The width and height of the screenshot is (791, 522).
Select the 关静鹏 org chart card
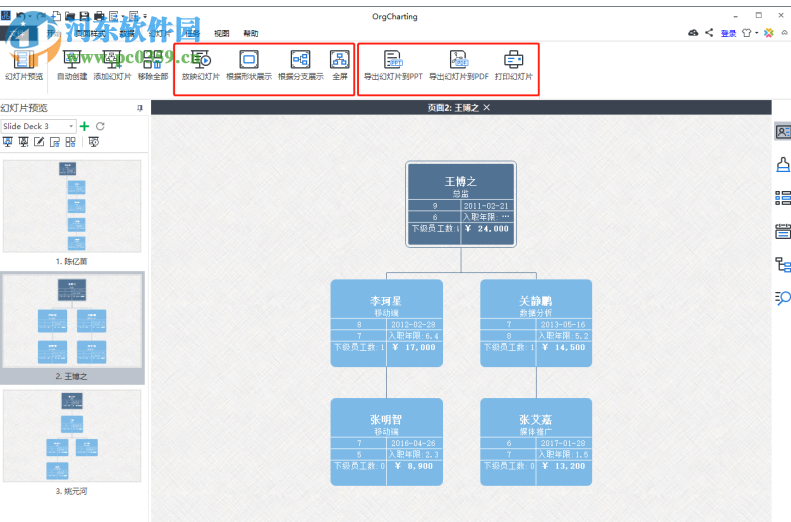(536, 323)
